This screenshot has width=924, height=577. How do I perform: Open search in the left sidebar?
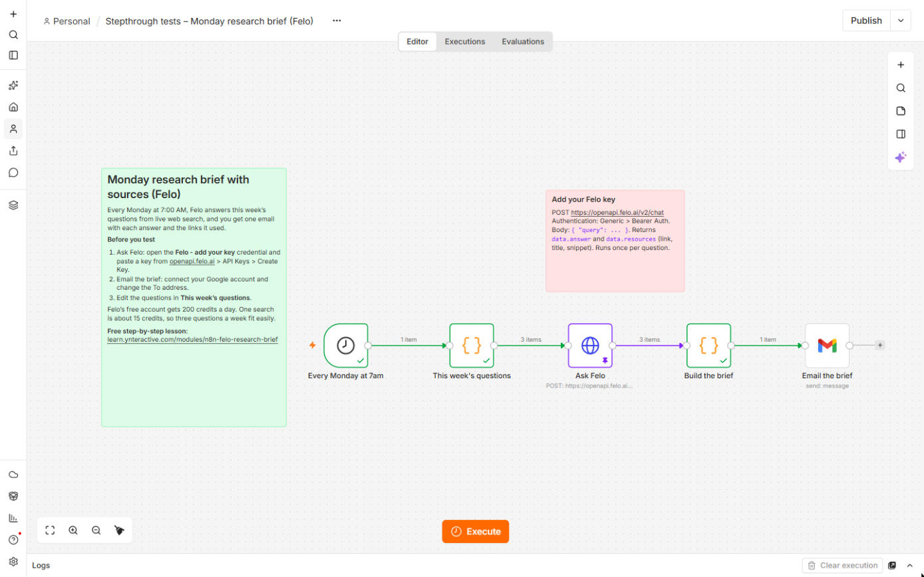click(x=13, y=35)
